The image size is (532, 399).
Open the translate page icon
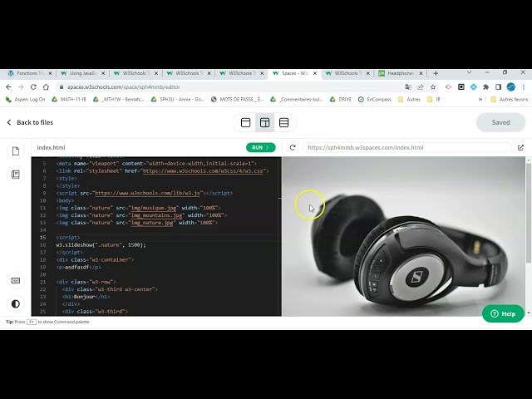[x=408, y=86]
